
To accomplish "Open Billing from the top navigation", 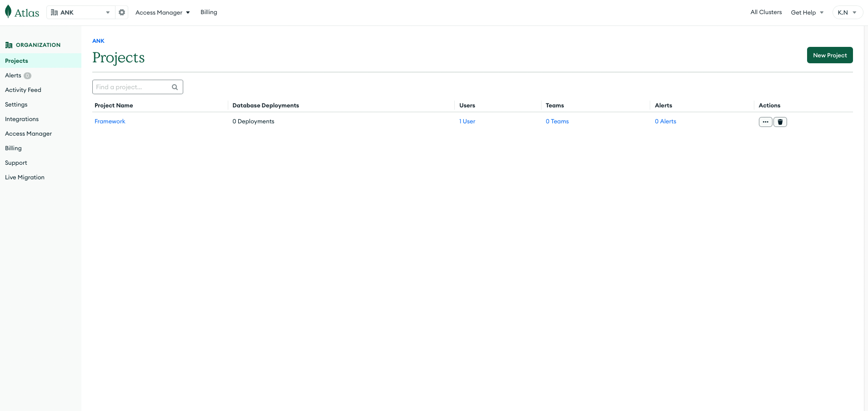I will coord(209,12).
